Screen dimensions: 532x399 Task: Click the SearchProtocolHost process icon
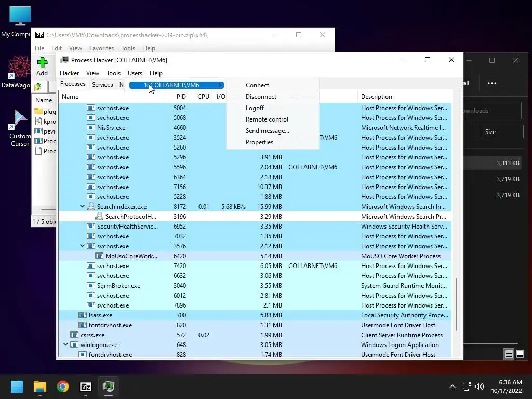pos(99,216)
